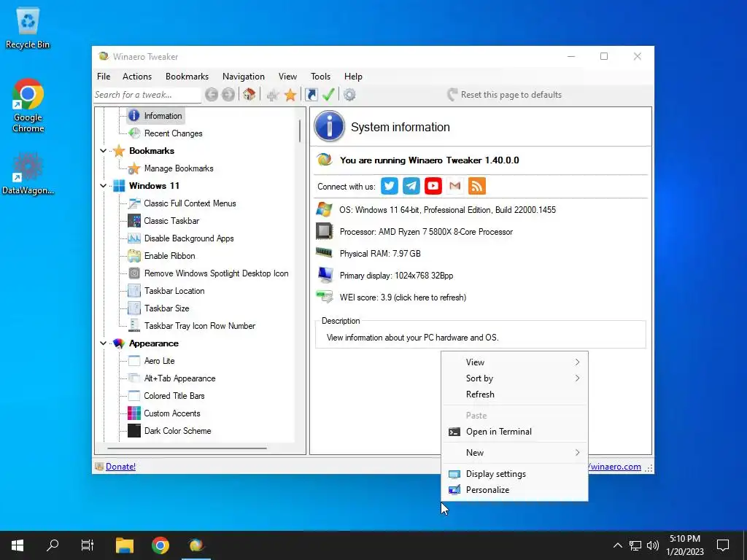The image size is (747, 560).
Task: Click the create shortcut toolbar icon
Action: 311,95
